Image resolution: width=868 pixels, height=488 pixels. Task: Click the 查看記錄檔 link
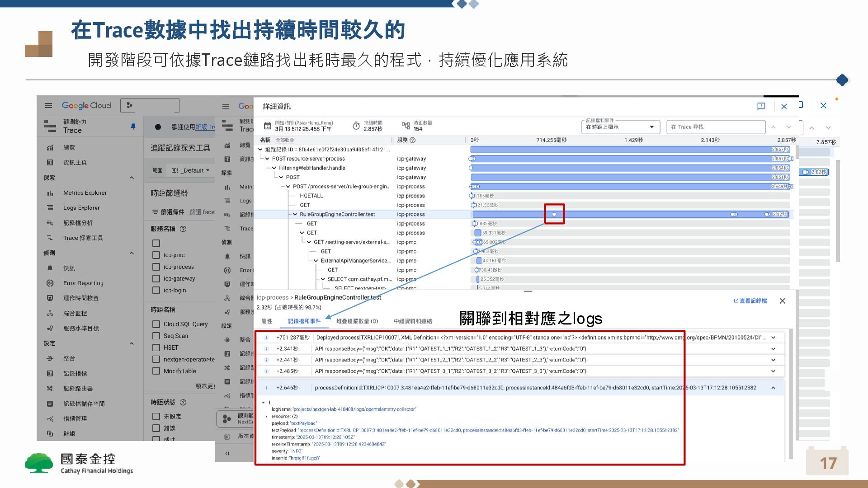pos(750,301)
